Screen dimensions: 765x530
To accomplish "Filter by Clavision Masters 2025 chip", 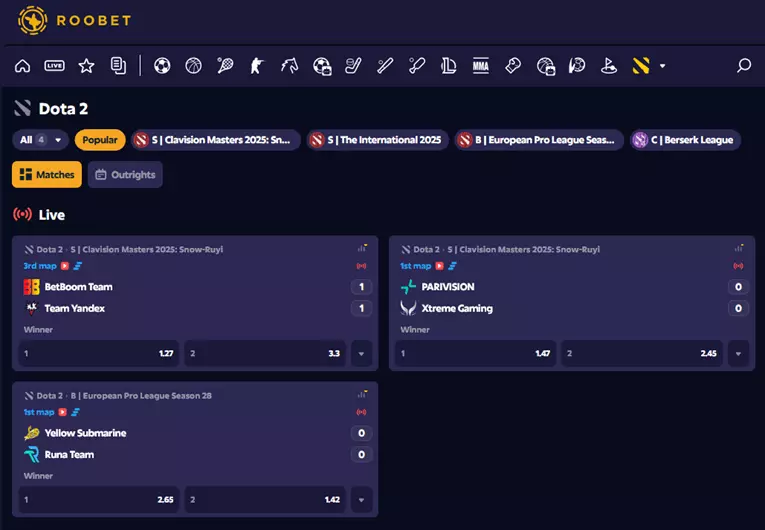I will tap(216, 140).
